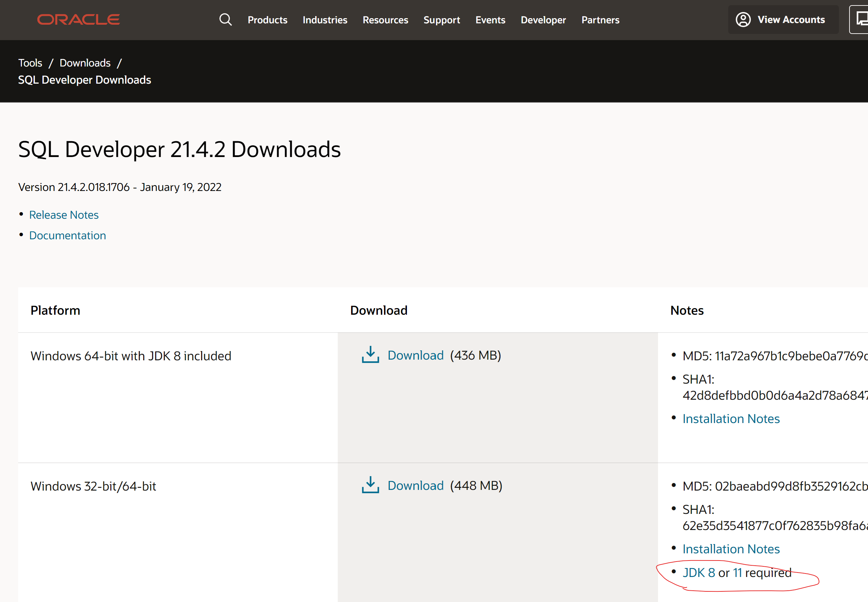Click the download arrow for Windows 64-bit build
The height and width of the screenshot is (602, 868).
pos(371,355)
